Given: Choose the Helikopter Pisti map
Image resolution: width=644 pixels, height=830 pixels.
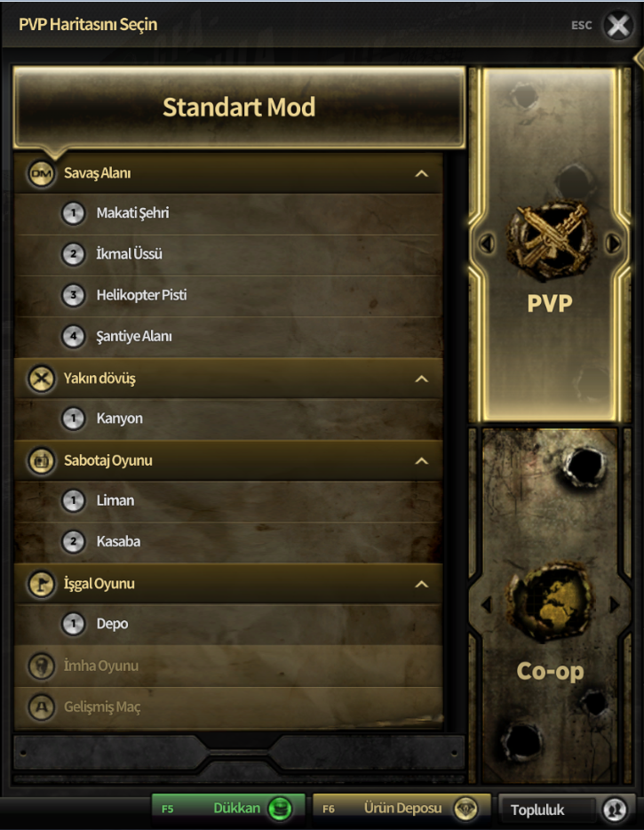Looking at the screenshot, I should [x=141, y=295].
